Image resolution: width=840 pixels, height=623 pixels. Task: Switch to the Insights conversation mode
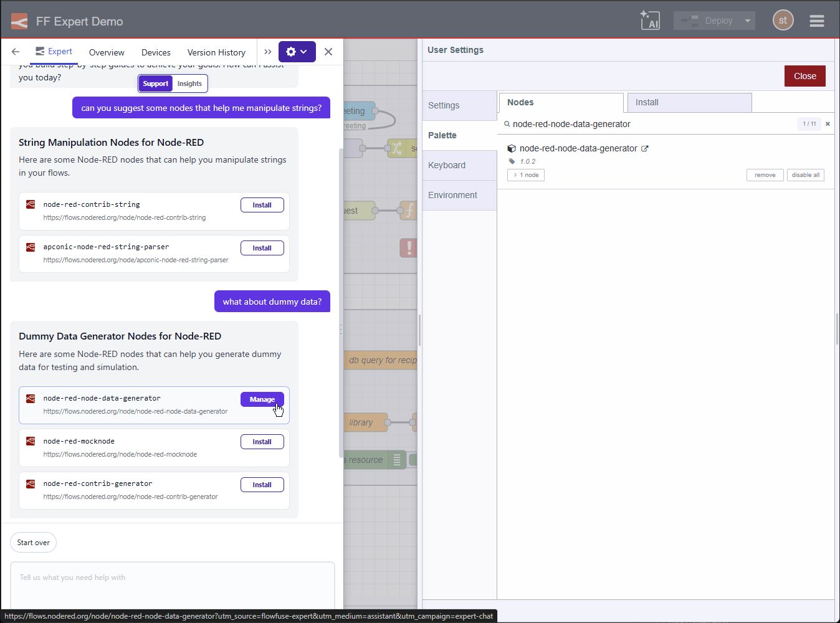(189, 83)
